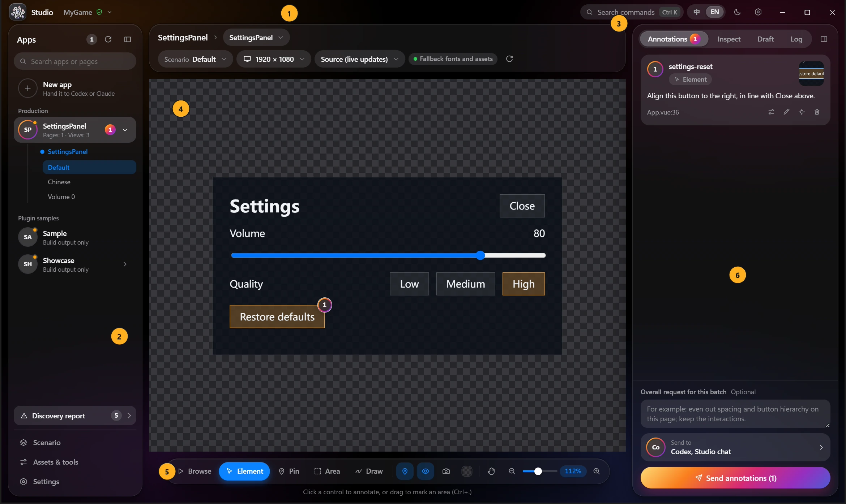The image size is (846, 504).
Task: Collapse the right annotations panel icon
Action: 824,39
